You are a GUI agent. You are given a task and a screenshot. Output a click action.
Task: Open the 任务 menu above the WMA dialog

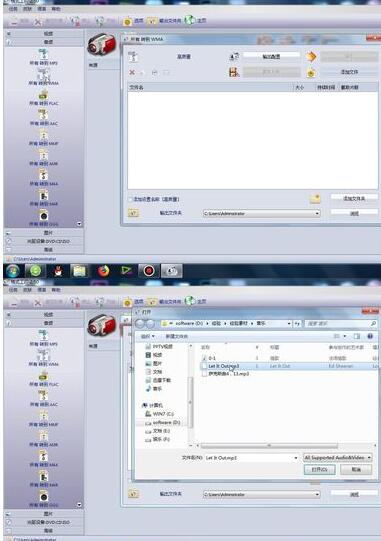13,9
